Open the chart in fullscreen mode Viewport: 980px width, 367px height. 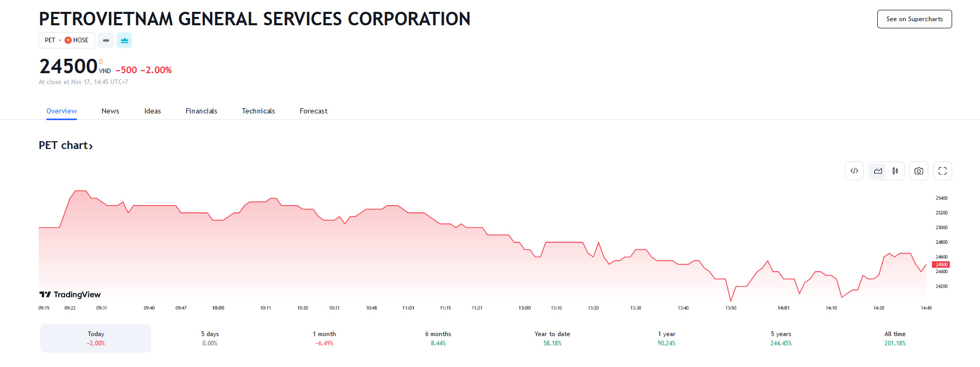click(942, 171)
